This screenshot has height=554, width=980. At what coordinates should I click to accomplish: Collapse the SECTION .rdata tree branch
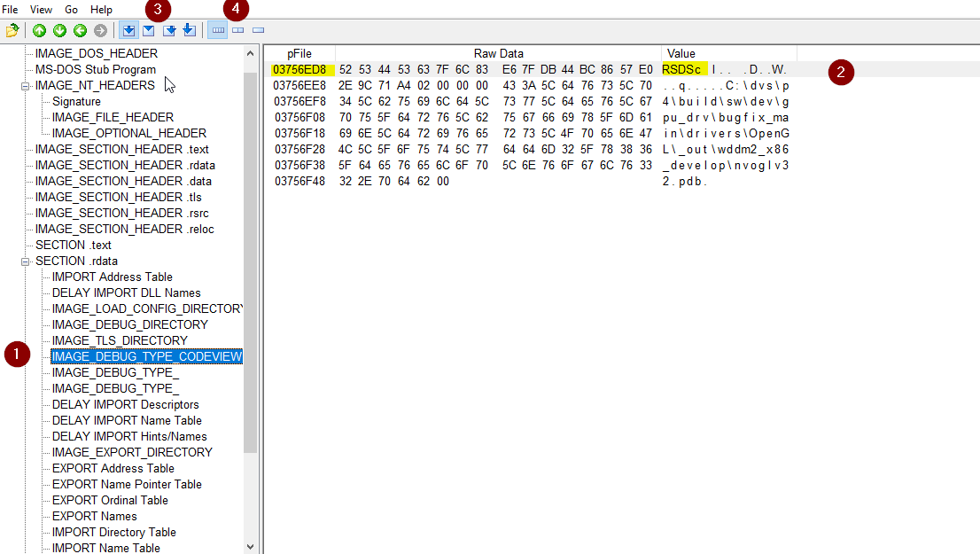pyautogui.click(x=26, y=261)
